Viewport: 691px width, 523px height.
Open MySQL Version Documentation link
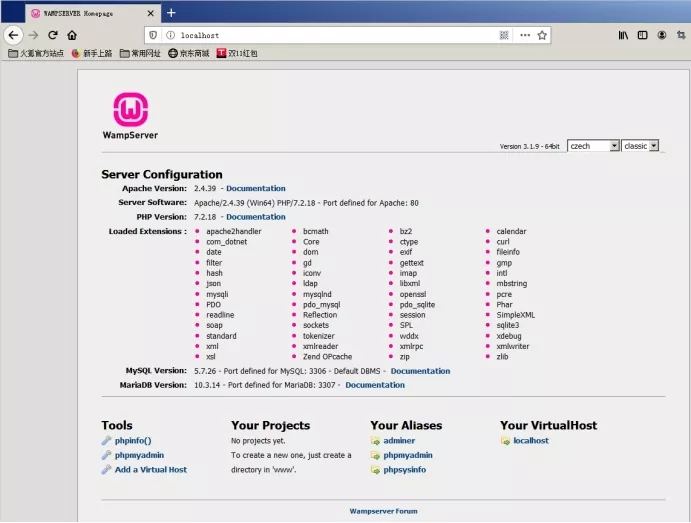pyautogui.click(x=420, y=371)
